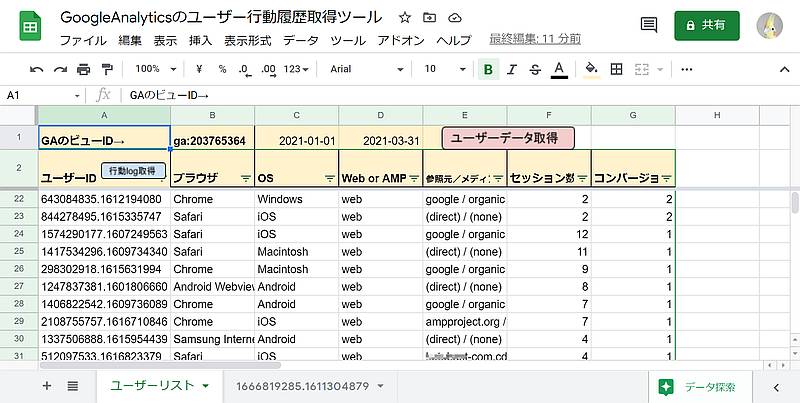Open the borders tool

[x=616, y=69]
